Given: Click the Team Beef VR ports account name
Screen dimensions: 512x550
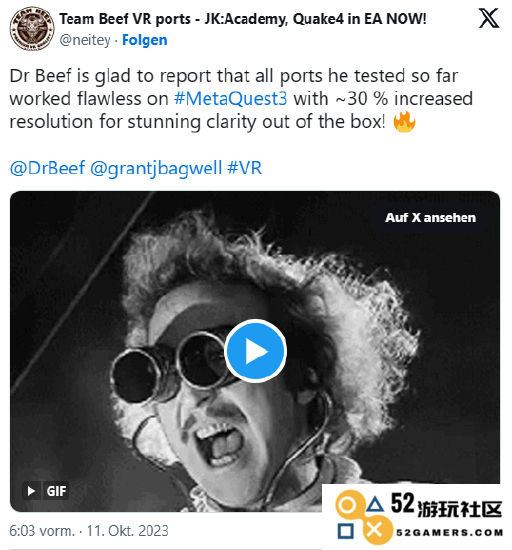Looking at the screenshot, I should point(243,19).
